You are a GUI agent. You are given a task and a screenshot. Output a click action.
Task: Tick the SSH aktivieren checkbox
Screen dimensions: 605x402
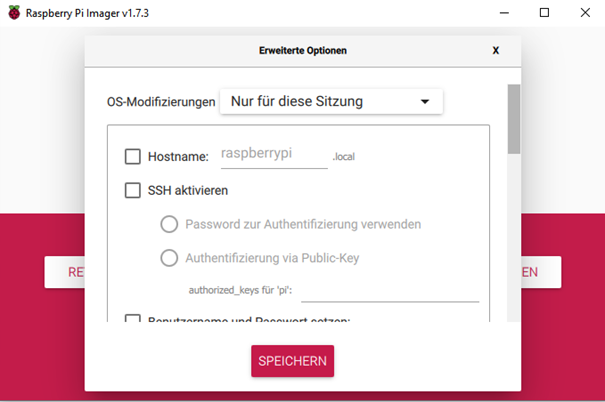[133, 190]
